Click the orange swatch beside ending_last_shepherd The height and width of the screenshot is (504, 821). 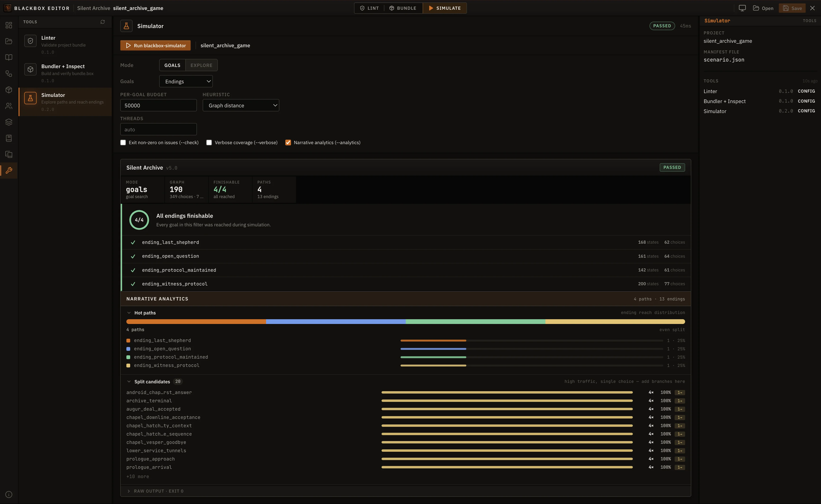[x=128, y=341]
